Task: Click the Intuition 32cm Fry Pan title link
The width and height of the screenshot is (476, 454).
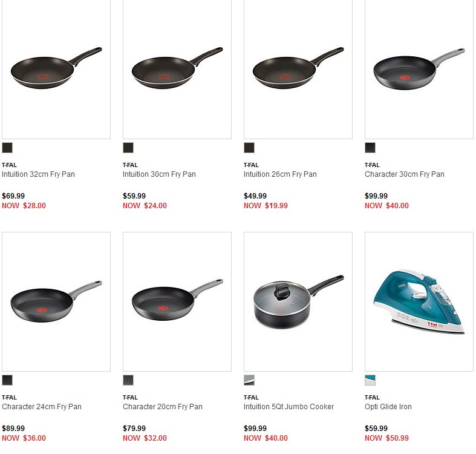Action: click(x=38, y=174)
